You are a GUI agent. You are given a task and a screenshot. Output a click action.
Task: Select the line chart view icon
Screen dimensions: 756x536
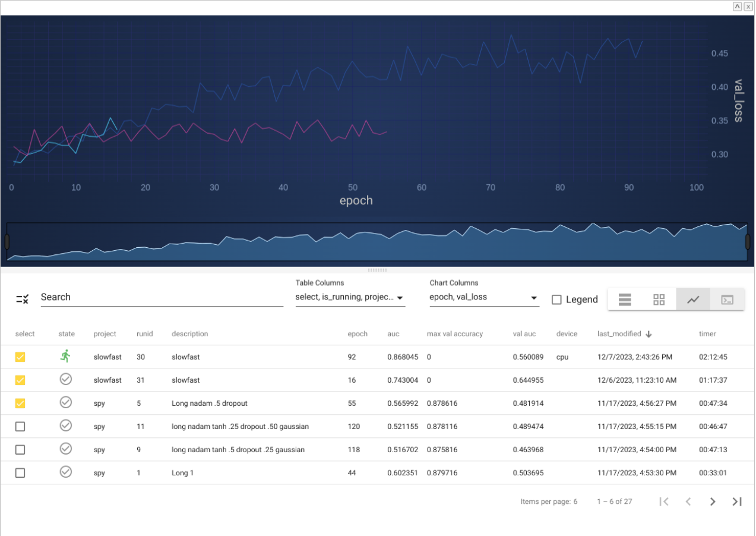693,299
